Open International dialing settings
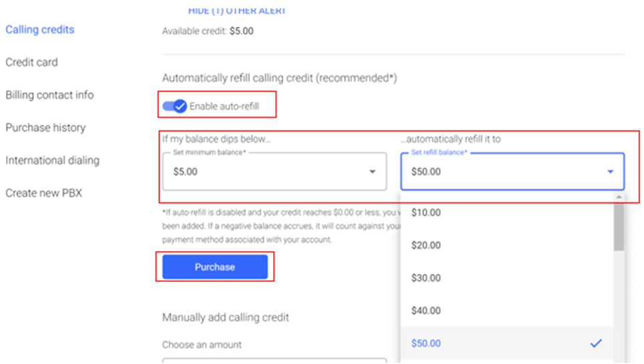The width and height of the screenshot is (644, 364). pos(53,160)
